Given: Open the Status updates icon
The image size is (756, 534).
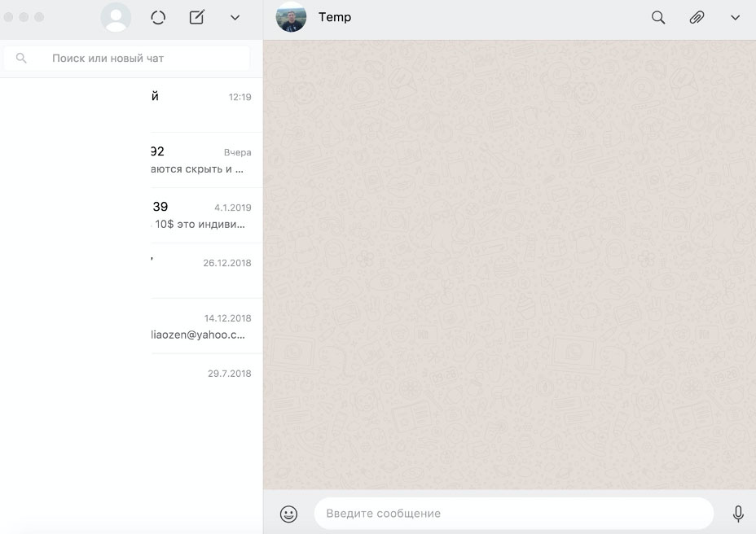Looking at the screenshot, I should pos(158,18).
